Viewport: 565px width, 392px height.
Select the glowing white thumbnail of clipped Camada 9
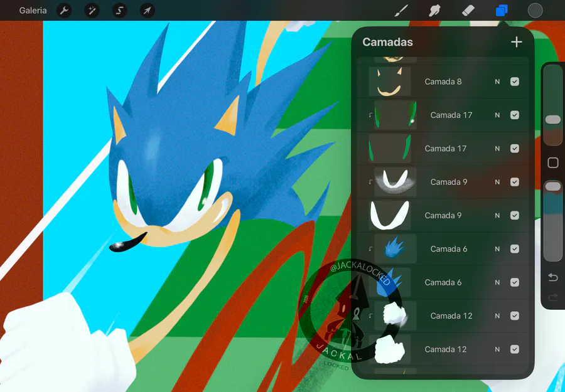click(x=395, y=182)
